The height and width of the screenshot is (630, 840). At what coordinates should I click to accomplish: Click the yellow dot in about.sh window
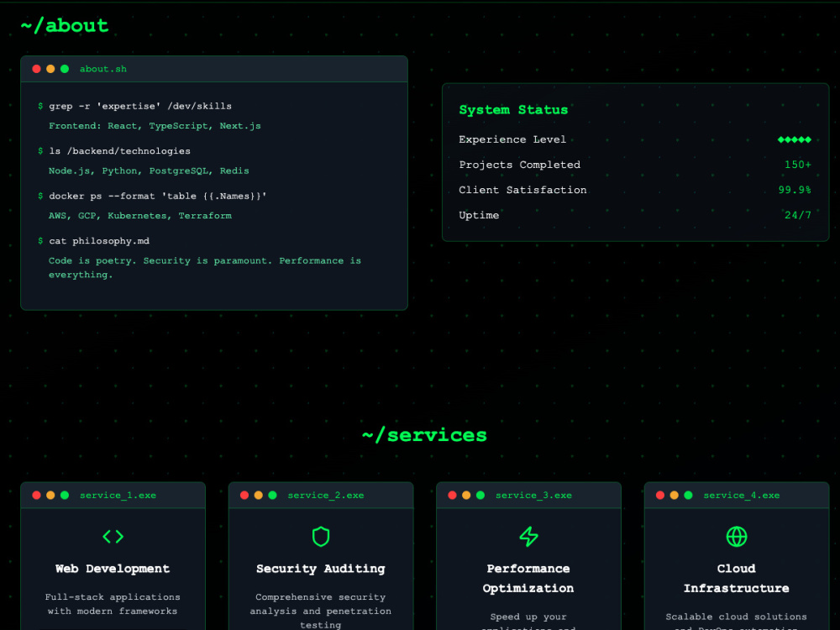click(50, 69)
